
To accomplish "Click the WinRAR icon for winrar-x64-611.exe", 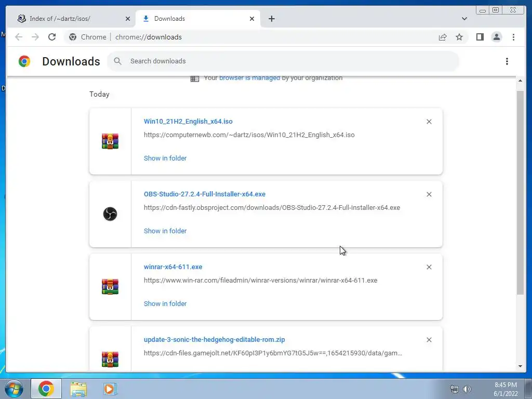I will pos(110,287).
